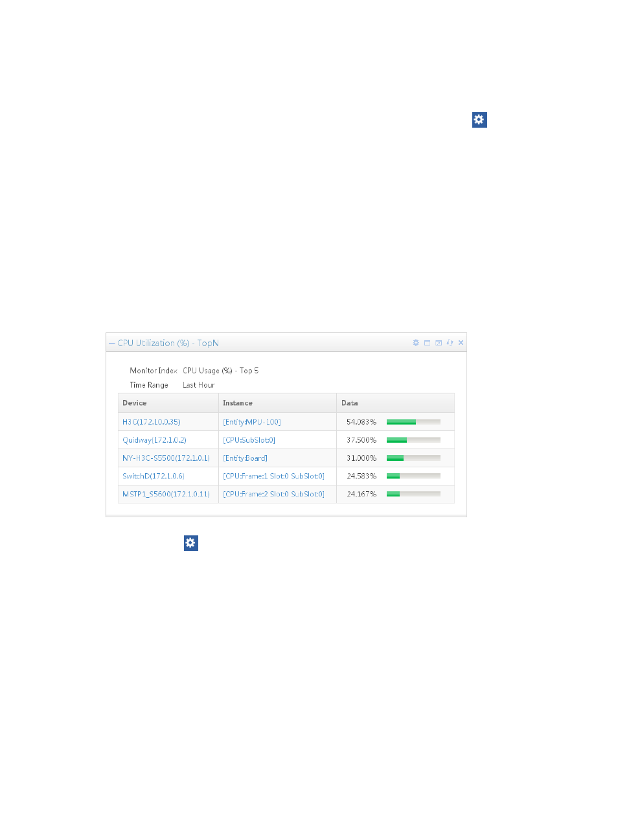Click the 'Monitor Index' label
Viewport: 618px width, 840px height.
click(x=154, y=371)
